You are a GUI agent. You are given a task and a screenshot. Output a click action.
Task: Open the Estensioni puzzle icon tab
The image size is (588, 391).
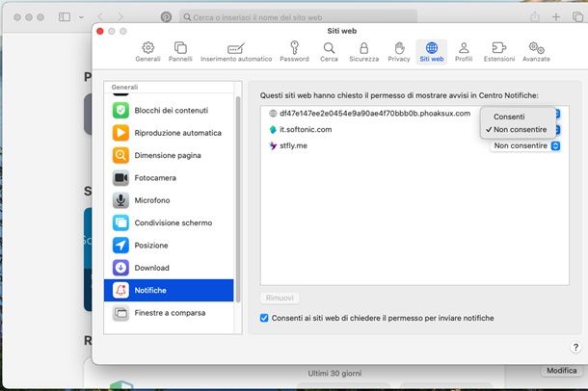(x=499, y=52)
